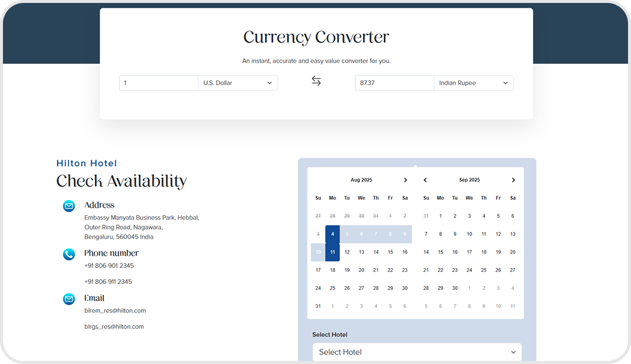Screen dimensions: 631x364
Task: Select September 27 in the calendar
Action: click(513, 270)
